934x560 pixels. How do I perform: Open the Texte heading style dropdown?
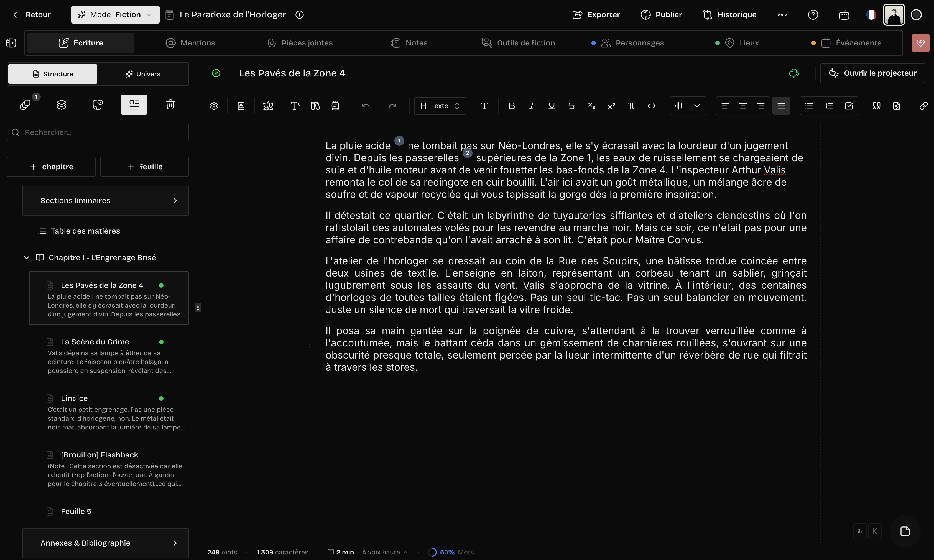(440, 106)
